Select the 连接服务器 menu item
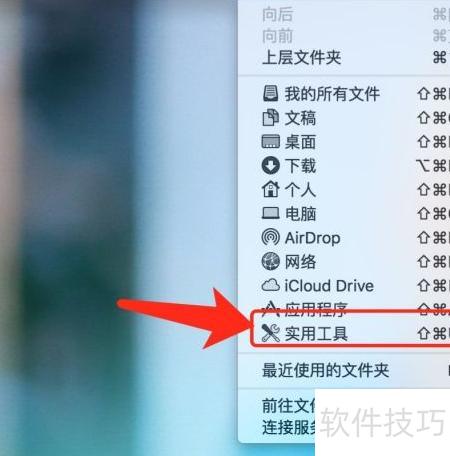 [289, 427]
